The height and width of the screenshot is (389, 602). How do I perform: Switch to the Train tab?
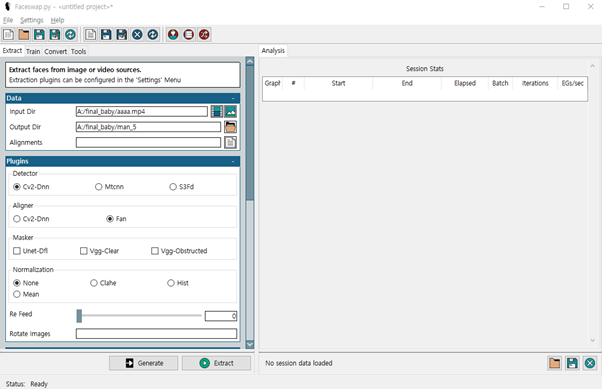click(33, 51)
